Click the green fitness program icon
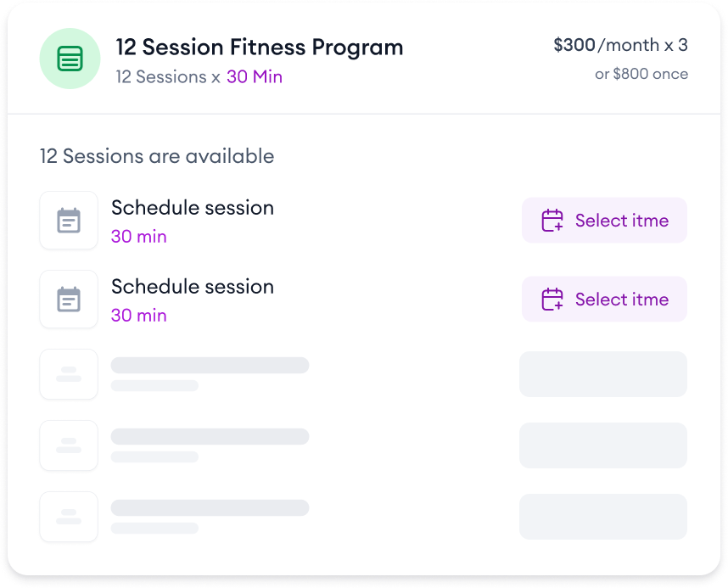 (x=70, y=59)
